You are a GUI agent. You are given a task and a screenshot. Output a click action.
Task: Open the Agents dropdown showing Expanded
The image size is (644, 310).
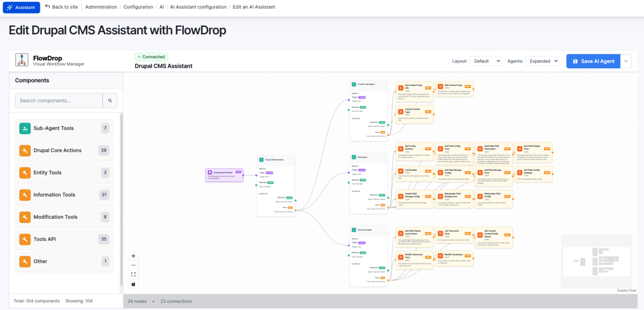(x=542, y=61)
